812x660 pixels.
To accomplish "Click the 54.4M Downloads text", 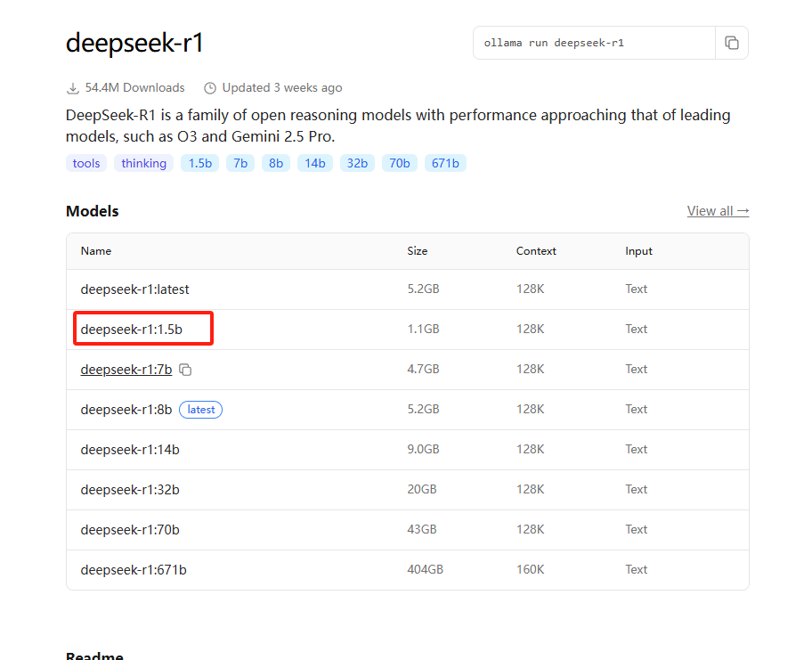I will pyautogui.click(x=134, y=88).
